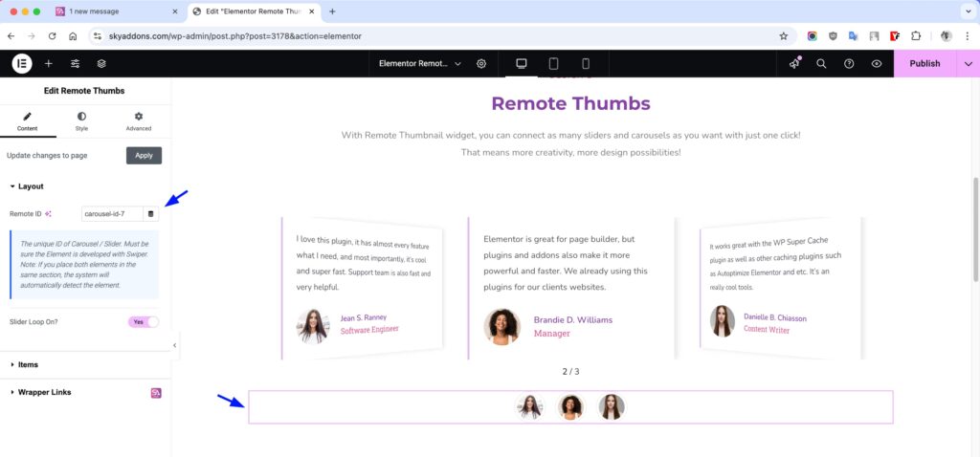Open the browser extensions puzzle icon
Image resolution: width=980 pixels, height=457 pixels.
point(916,36)
